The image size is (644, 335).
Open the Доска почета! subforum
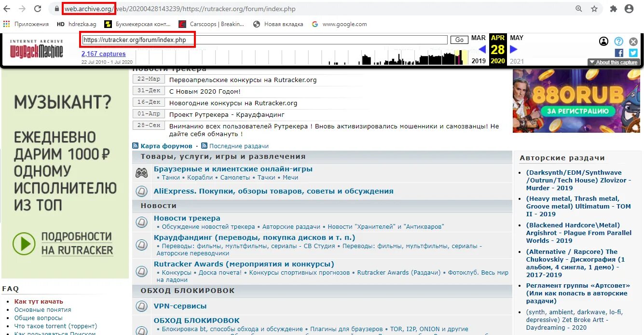[220, 273]
